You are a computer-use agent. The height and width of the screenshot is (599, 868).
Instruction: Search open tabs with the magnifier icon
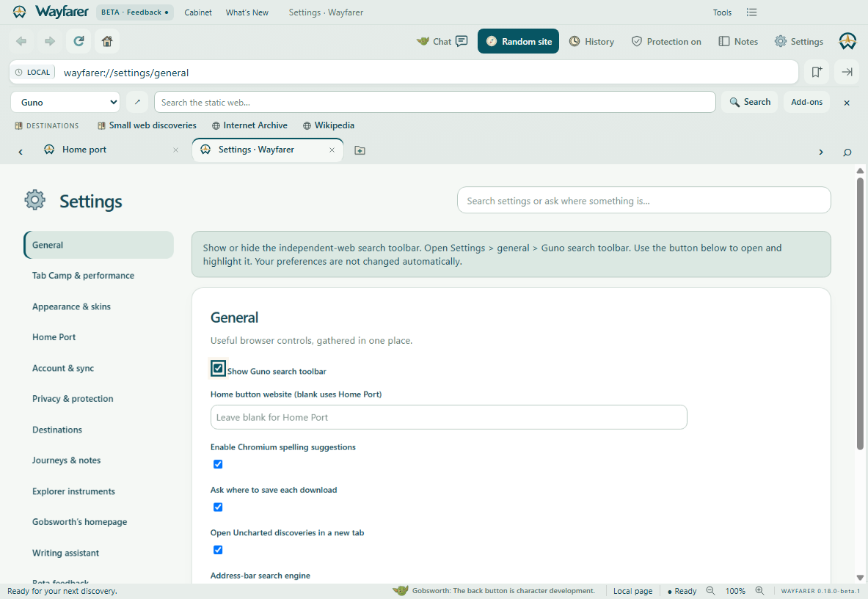pos(847,152)
